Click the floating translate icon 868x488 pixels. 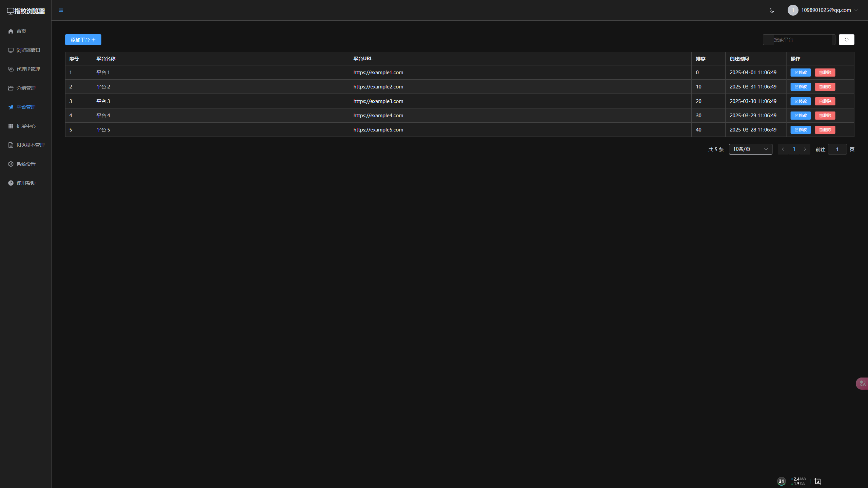862,383
